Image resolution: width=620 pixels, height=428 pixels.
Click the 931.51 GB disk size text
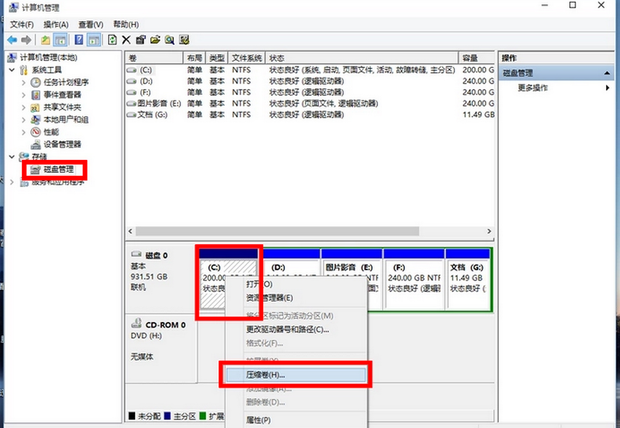[x=149, y=276]
